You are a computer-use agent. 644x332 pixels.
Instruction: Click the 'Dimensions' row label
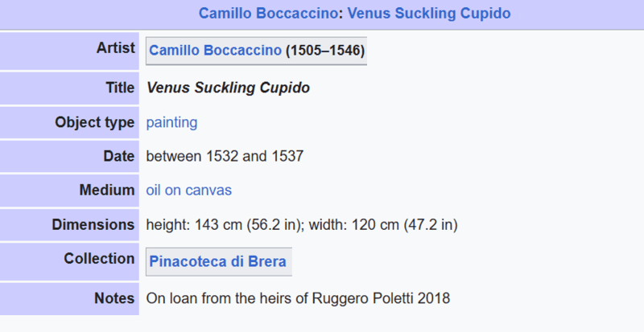click(93, 225)
